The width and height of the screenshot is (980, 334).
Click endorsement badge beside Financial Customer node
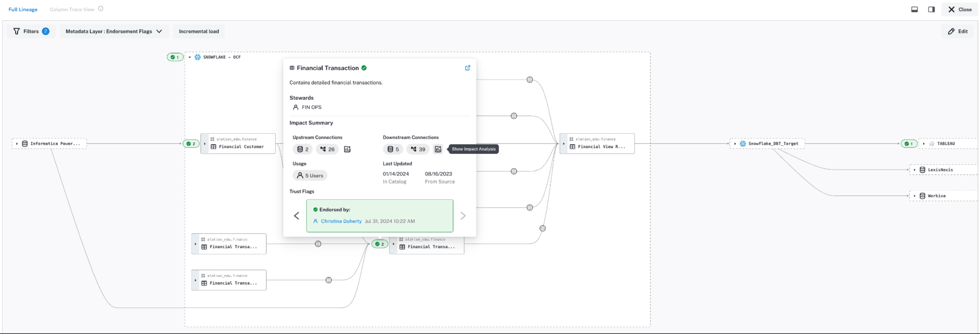click(x=191, y=144)
